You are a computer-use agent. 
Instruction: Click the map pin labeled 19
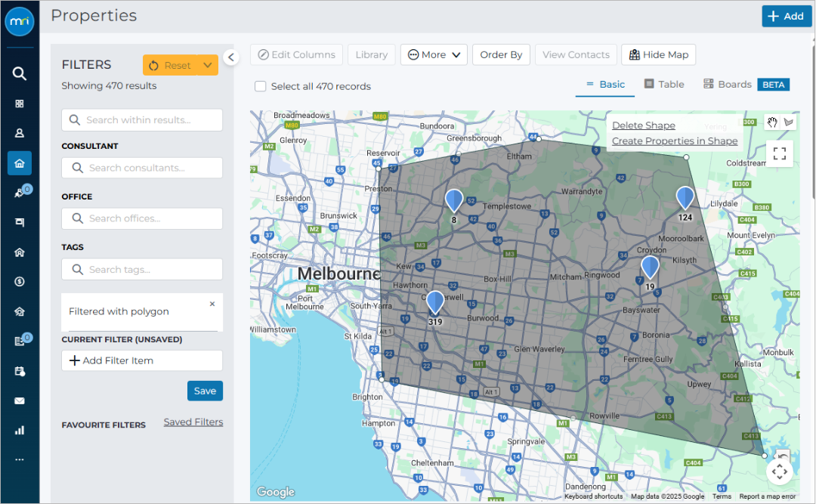coord(650,267)
